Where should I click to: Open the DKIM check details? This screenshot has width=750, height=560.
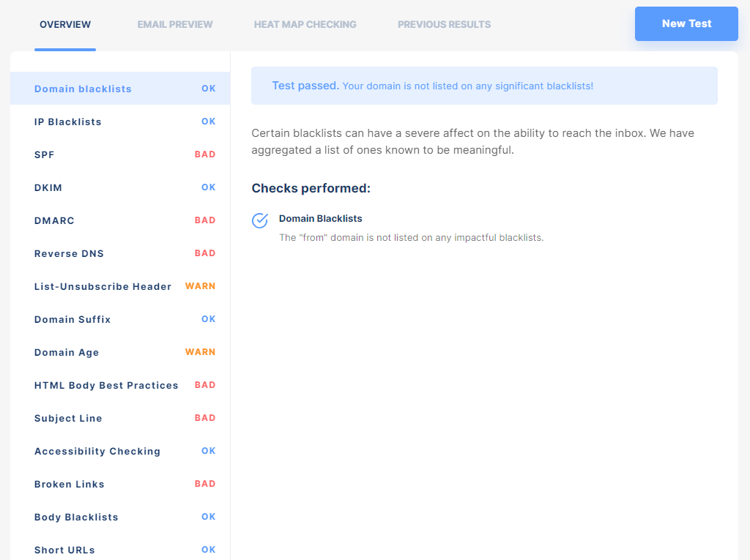click(120, 187)
